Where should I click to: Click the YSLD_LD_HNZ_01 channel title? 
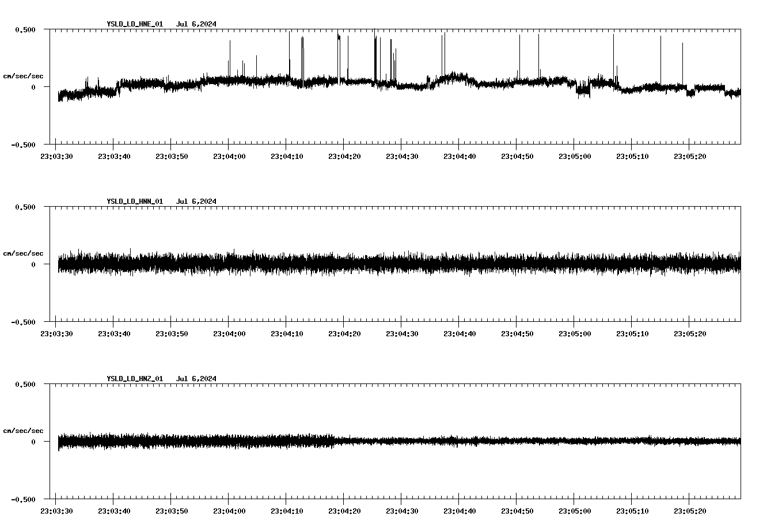134,379
